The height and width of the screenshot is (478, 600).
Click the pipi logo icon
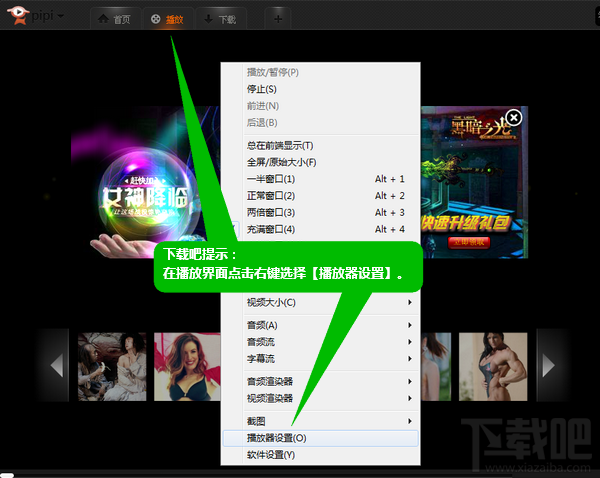[x=18, y=15]
